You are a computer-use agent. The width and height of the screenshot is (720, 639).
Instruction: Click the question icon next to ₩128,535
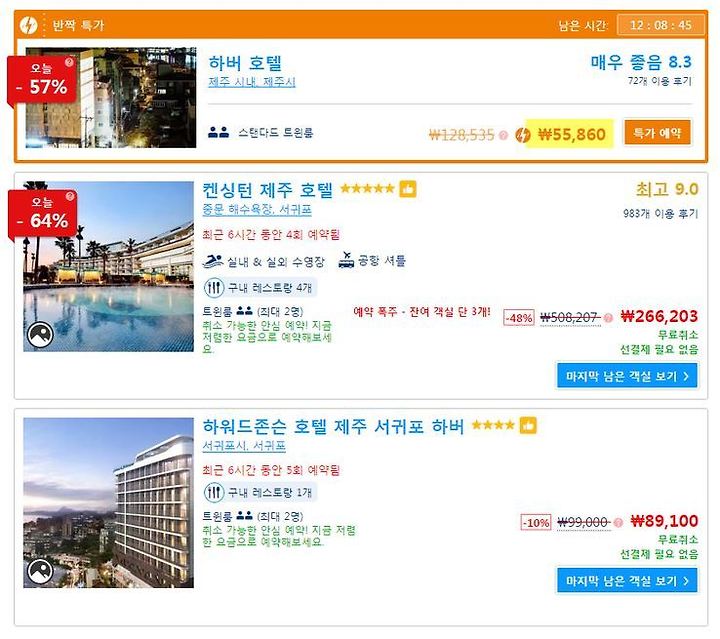504,135
